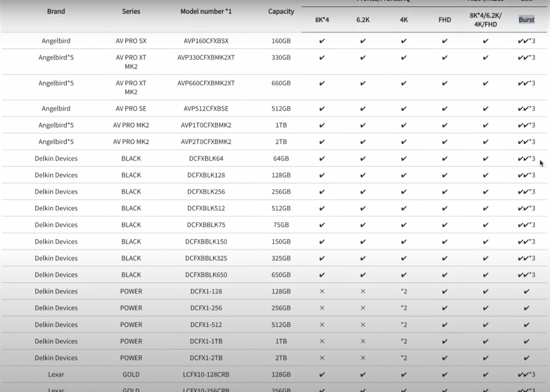Screen dimensions: 550x392
Task: Click the 6.2K checkmark in the DCFXBBLK325 row
Action: click(363, 258)
